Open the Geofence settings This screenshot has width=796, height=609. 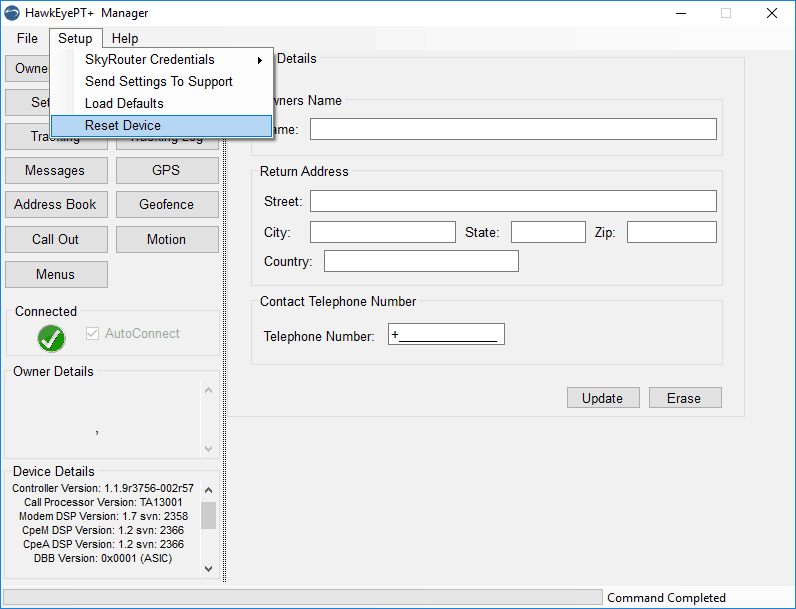tap(167, 205)
